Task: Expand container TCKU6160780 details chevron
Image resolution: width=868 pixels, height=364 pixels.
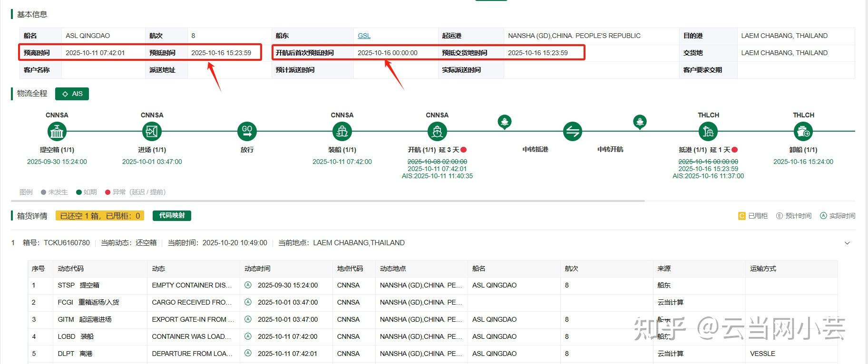Action: point(847,243)
